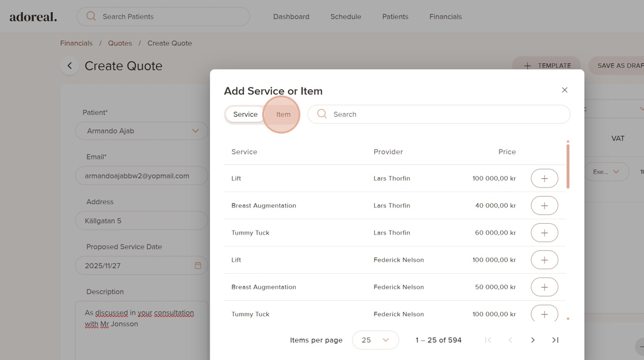
Task: Open the Patient dropdown showing Armando Ajab
Action: [x=141, y=131]
